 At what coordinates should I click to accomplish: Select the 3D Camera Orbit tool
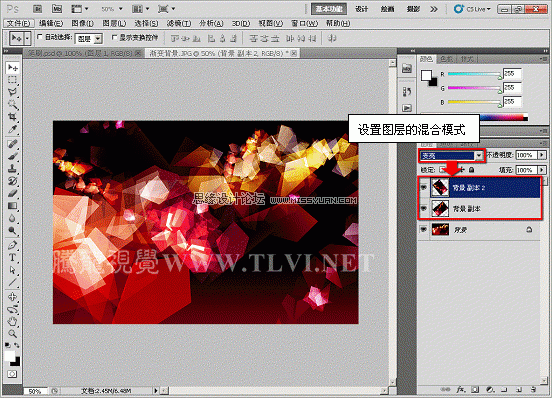pos(12,309)
